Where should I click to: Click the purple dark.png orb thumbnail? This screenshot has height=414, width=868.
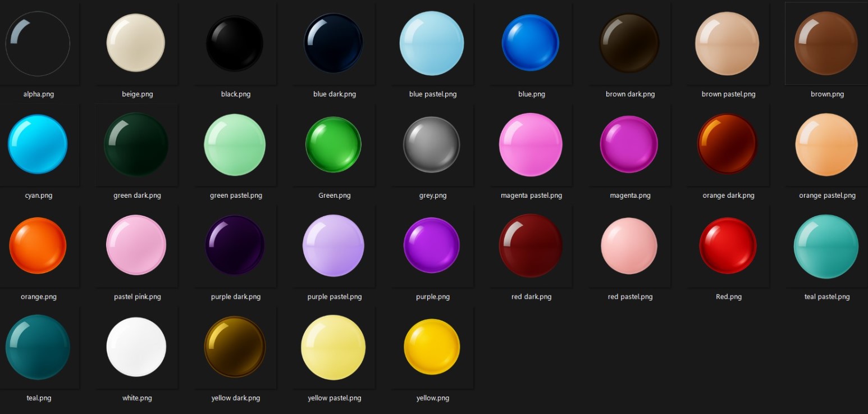235,245
